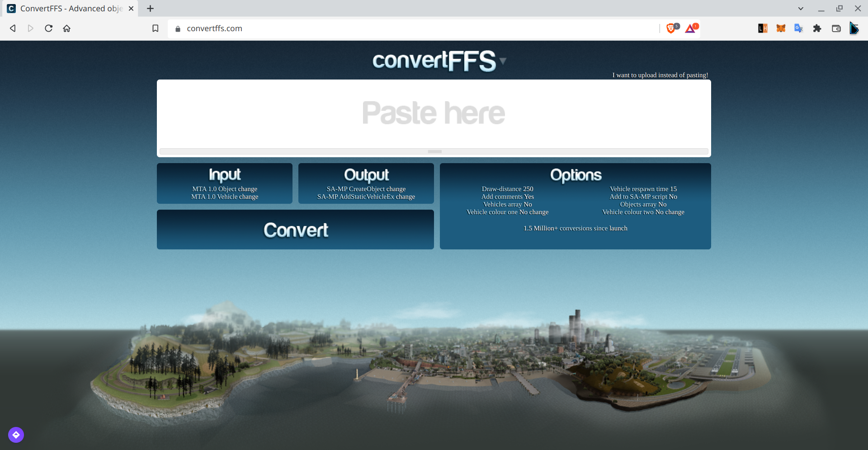View site security lock info
The image size is (868, 450).
tap(178, 28)
